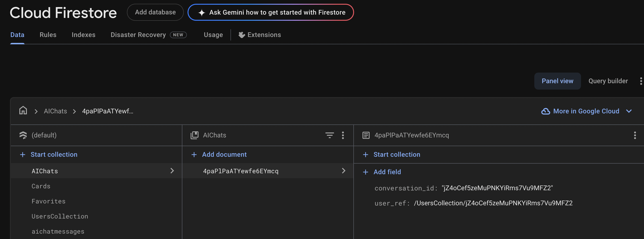Click the (default) database label
The width and height of the screenshot is (644, 239).
(44, 135)
